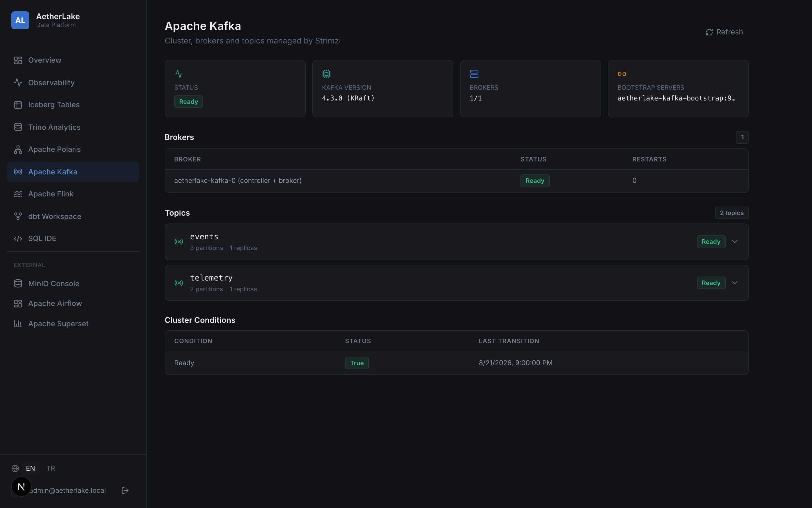Click the "Ready" condition name cell
This screenshot has height=508, width=812.
[x=184, y=363]
